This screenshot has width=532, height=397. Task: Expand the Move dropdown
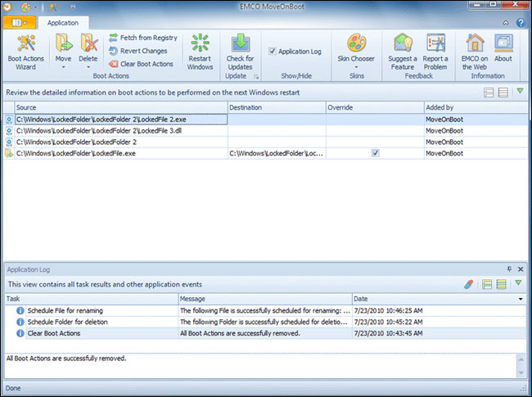tap(63, 66)
